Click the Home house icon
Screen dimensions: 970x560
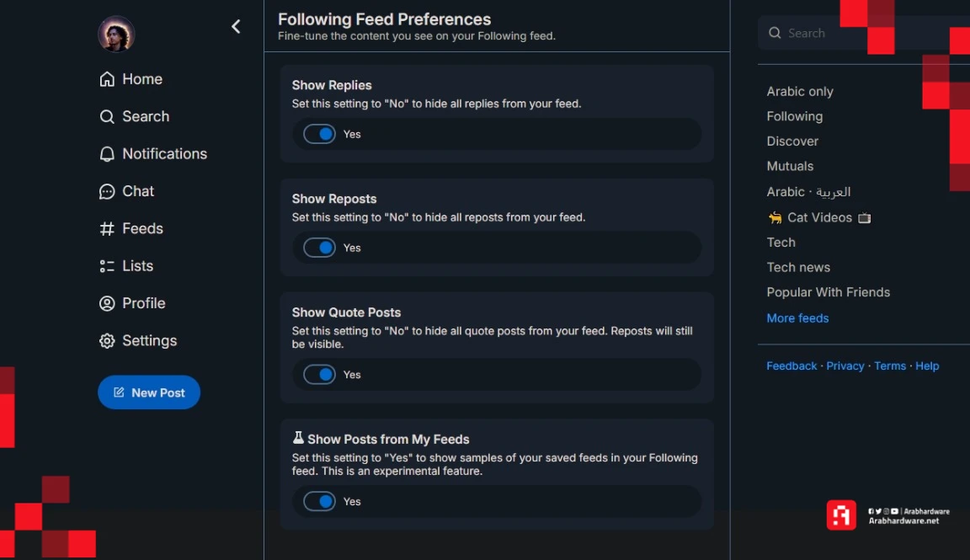tap(107, 79)
